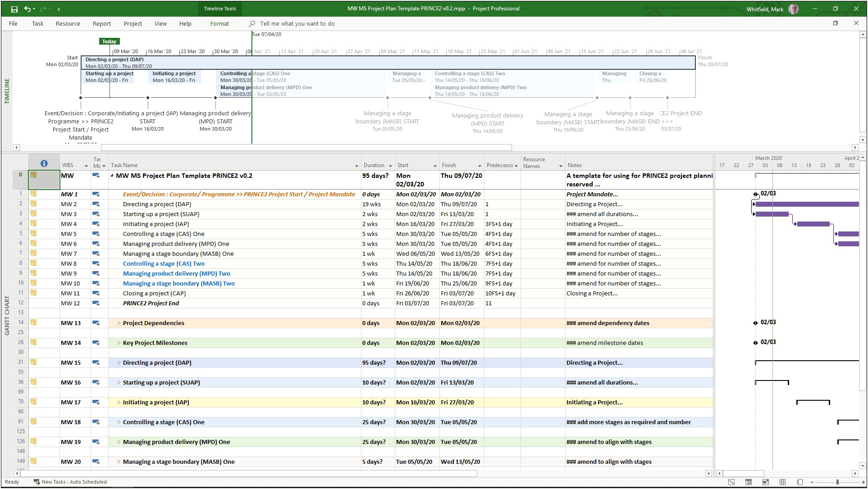Click the Task tab in the ribbon
The image size is (868, 489).
37,23
